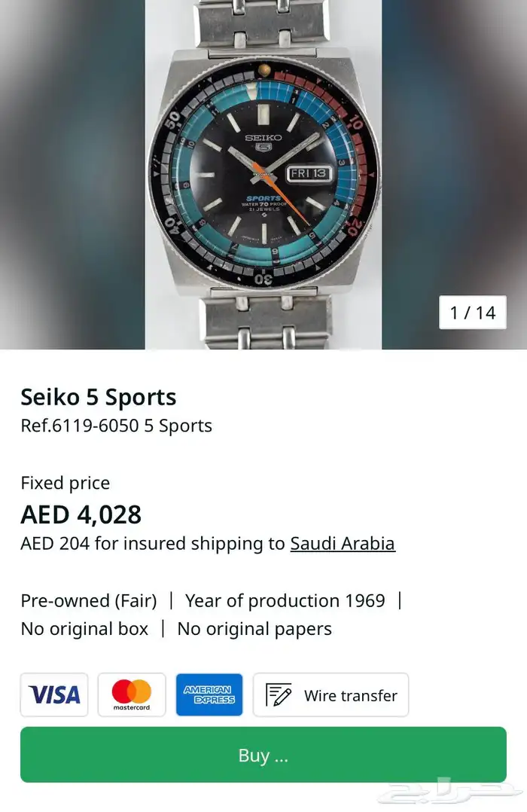Open the Saudi Arabia shipping destination link
Screen dimensions: 527x812
[x=343, y=543]
